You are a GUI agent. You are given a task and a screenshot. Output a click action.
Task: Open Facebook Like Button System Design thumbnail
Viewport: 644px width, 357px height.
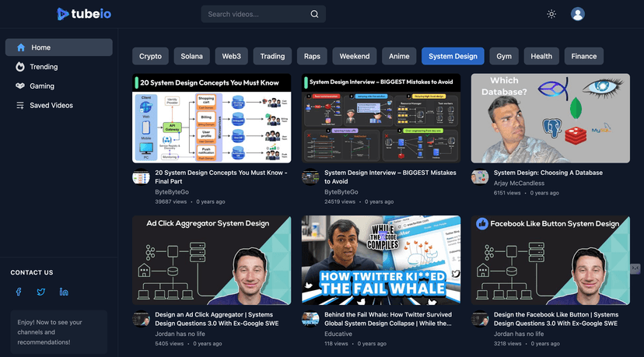point(551,261)
